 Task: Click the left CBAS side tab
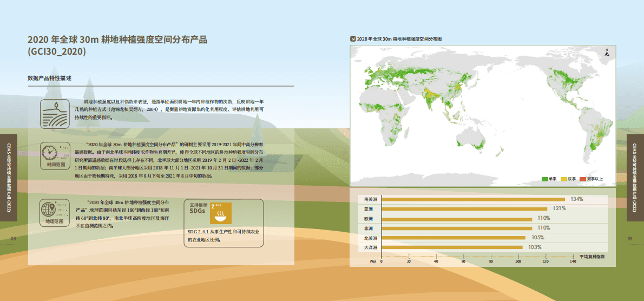click(8, 178)
